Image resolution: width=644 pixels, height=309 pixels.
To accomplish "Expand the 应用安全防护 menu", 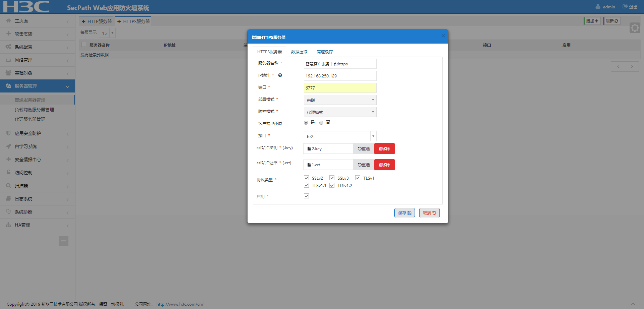I will point(38,133).
